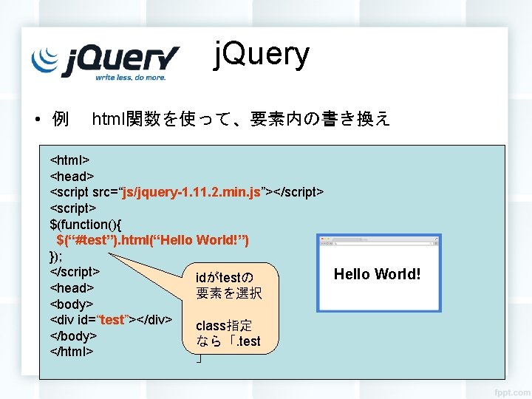Image resolution: width=532 pixels, height=399 pixels.
Task: Click the first "<head>" code line
Action: (72, 176)
